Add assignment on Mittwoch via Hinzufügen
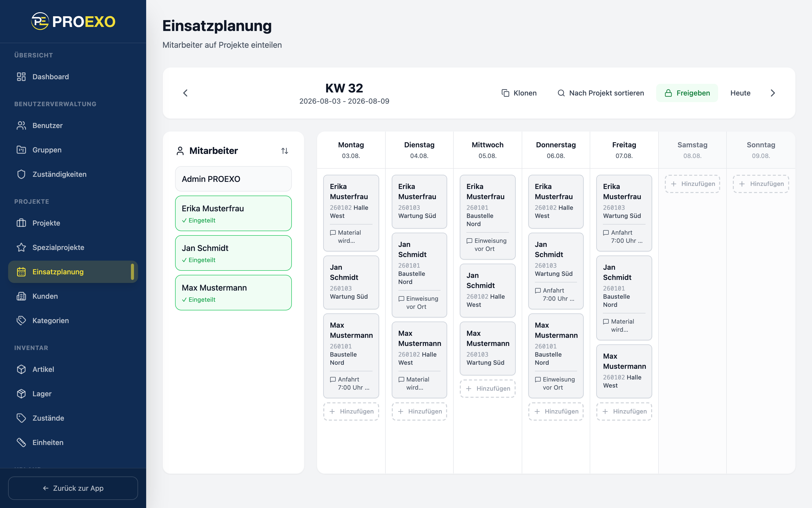Image resolution: width=812 pixels, height=508 pixels. pos(487,388)
